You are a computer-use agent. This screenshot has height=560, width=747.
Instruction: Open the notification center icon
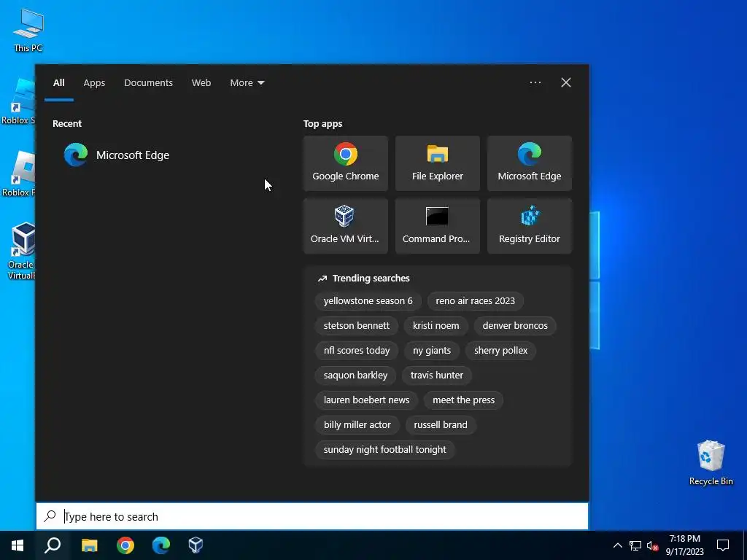[723, 545]
